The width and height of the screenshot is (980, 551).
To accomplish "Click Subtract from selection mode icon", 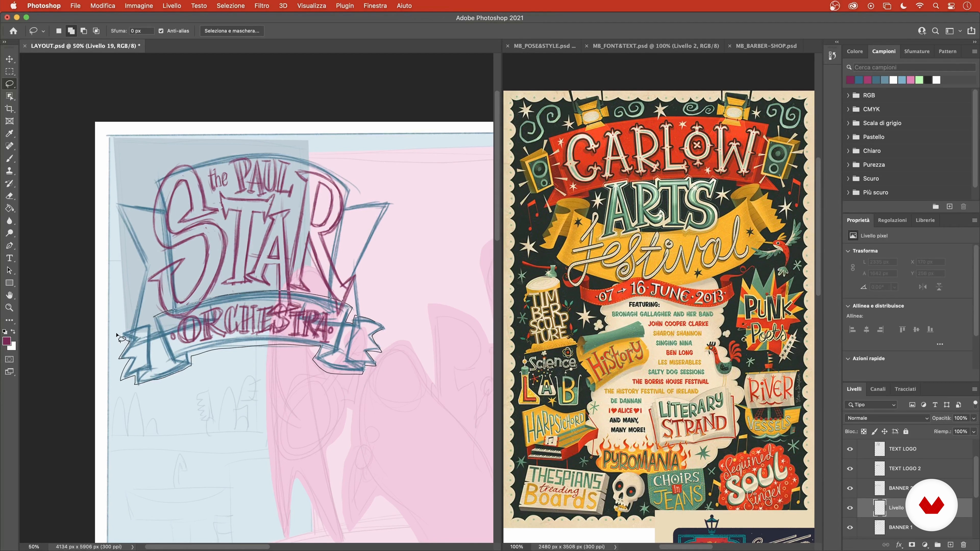I will (x=84, y=31).
